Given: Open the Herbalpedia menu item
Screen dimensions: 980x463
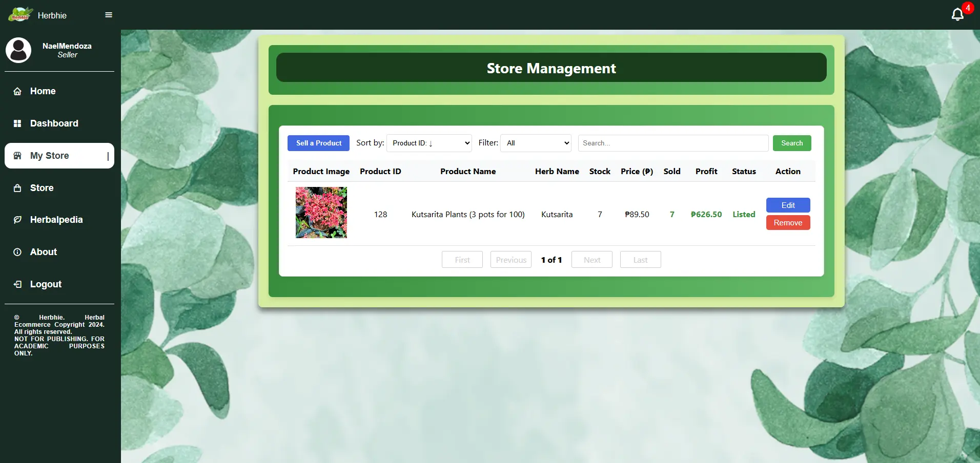Looking at the screenshot, I should point(59,220).
